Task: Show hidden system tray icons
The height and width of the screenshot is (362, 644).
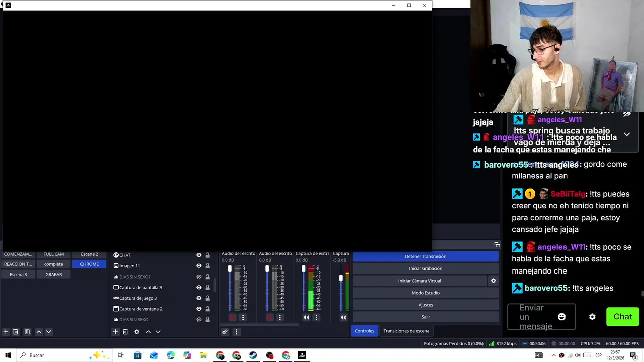Action: (x=554, y=355)
